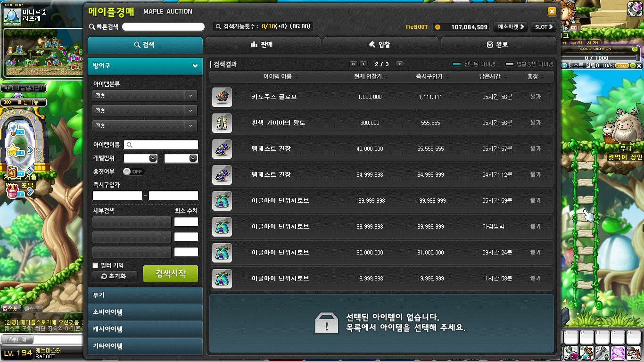Click the quick search magnifier icon

pos(92,27)
